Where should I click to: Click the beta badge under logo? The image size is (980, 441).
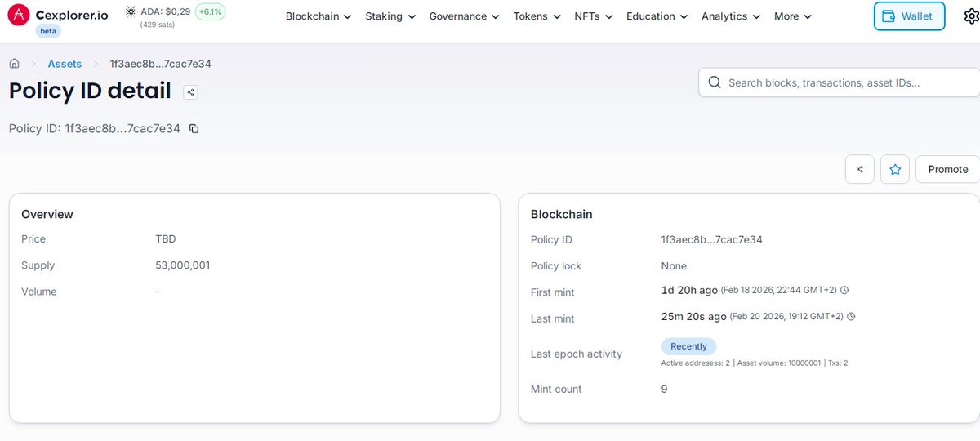pos(48,31)
